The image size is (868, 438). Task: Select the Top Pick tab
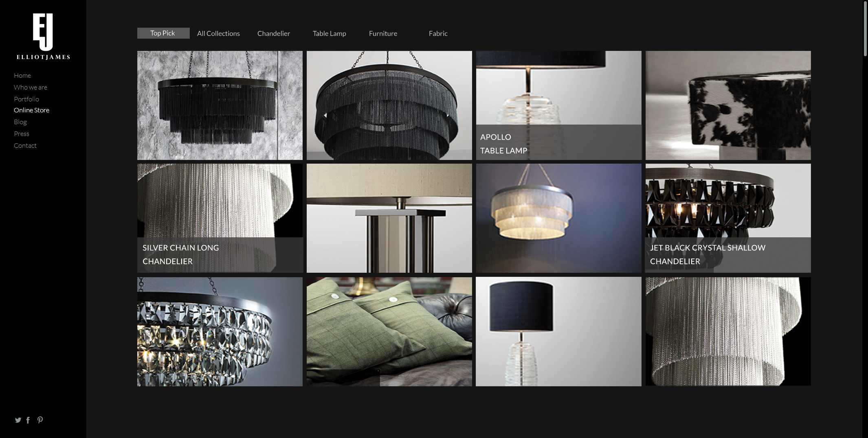click(x=163, y=33)
